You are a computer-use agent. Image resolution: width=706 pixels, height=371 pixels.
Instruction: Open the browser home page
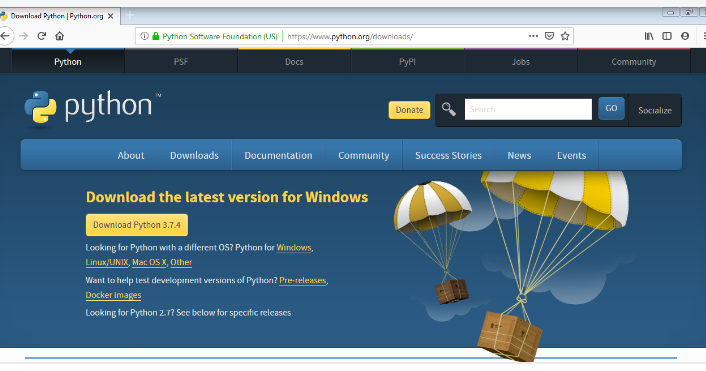[59, 36]
